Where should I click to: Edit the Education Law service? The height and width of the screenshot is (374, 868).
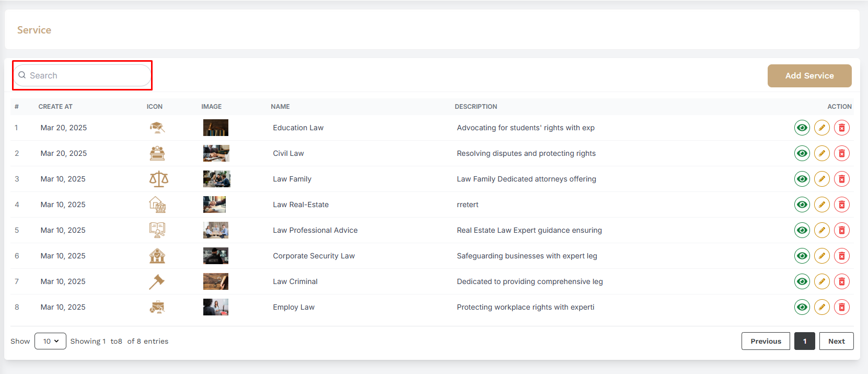coord(821,128)
